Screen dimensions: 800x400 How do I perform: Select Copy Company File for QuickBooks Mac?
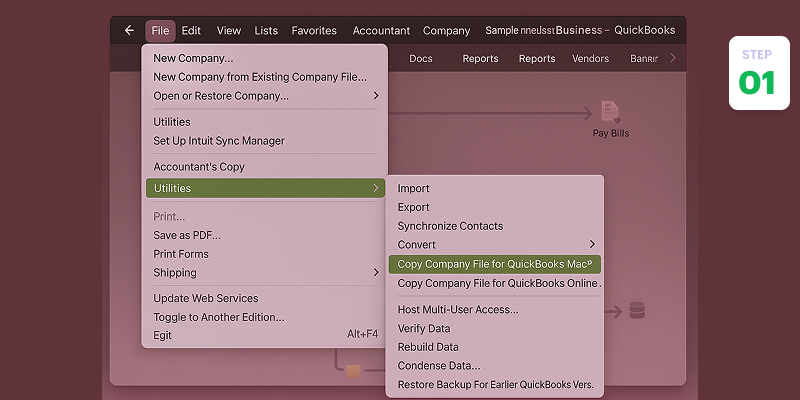(494, 264)
